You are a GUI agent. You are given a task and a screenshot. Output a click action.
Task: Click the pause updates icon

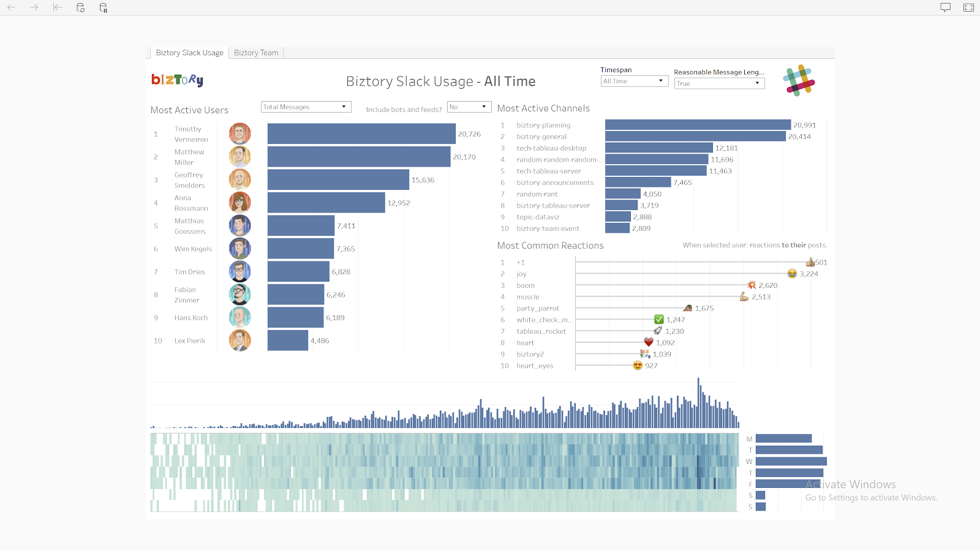[104, 7]
